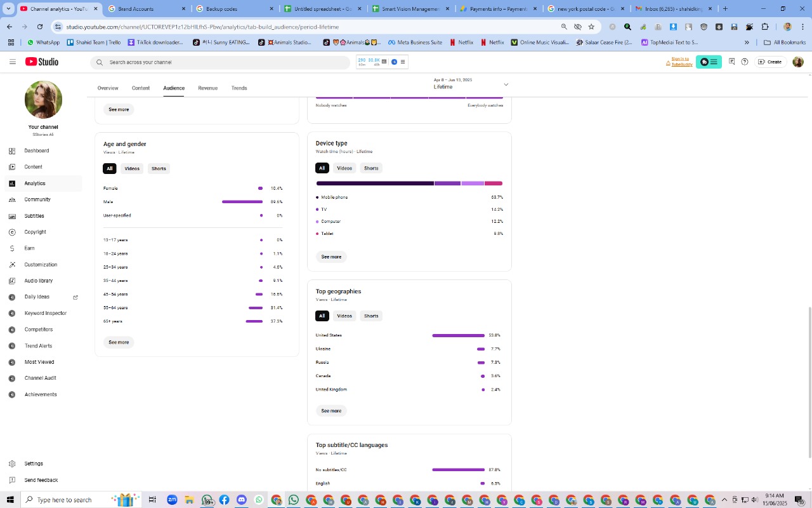The height and width of the screenshot is (508, 812).
Task: Expand hidden bookmarks chevron in bookmarks bar
Action: pos(747,43)
